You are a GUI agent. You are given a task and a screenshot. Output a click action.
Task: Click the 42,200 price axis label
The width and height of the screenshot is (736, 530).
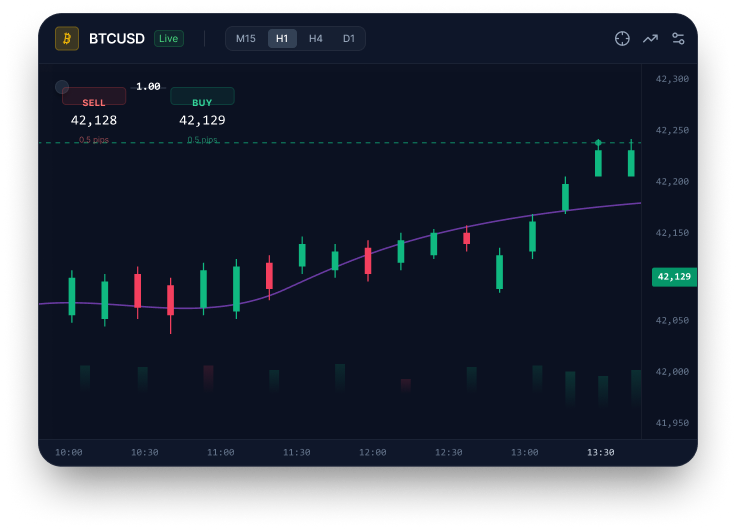tap(672, 181)
